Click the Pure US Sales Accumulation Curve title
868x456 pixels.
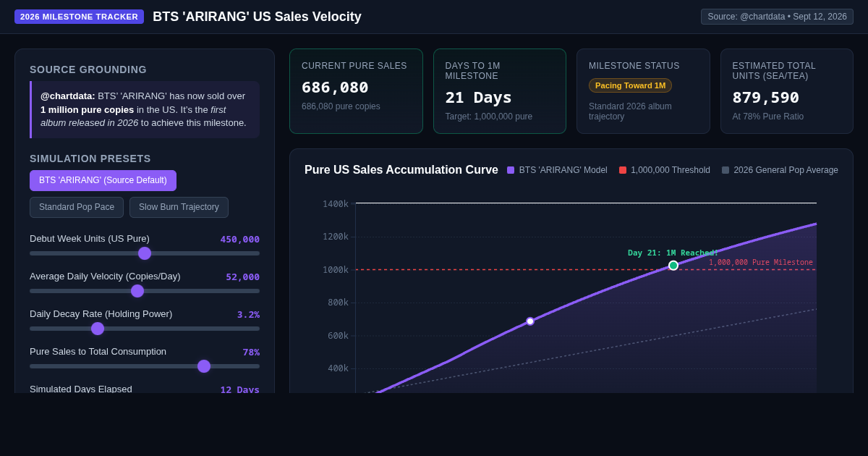click(401, 170)
